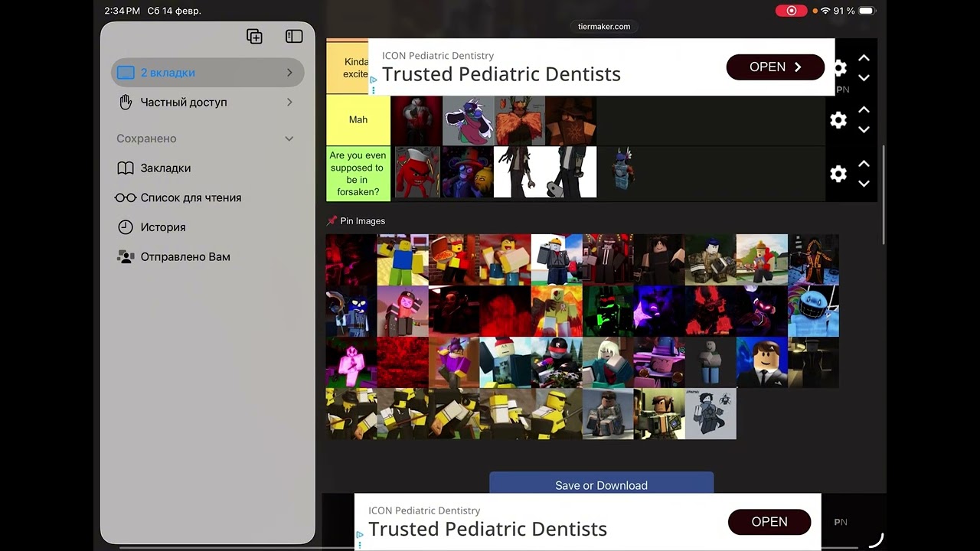Open Отправлено Вам shared items
The image size is (980, 551).
[207, 257]
